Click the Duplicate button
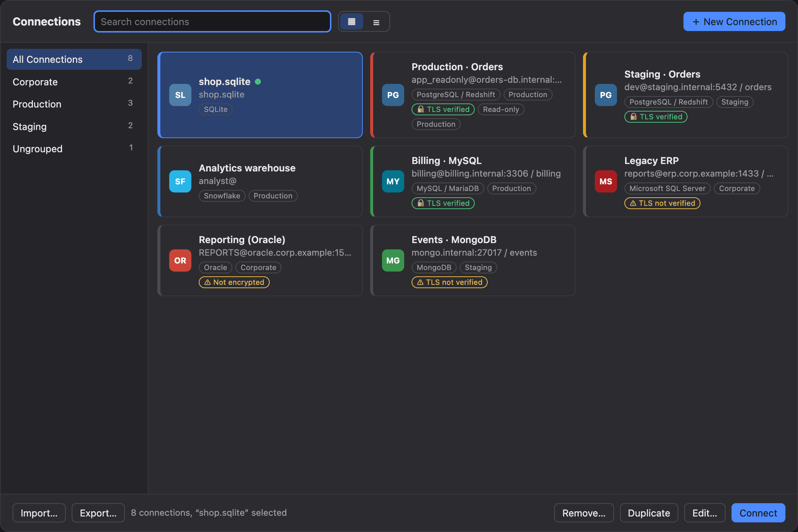The width and height of the screenshot is (798, 532). click(x=649, y=513)
